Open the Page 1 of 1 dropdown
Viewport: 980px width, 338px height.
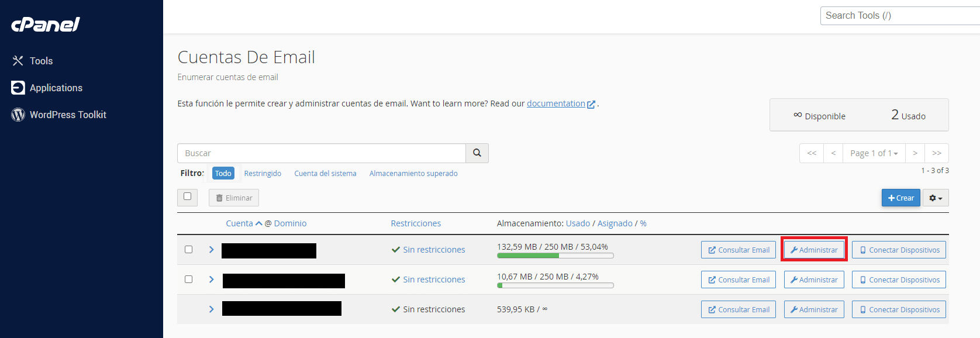[874, 153]
